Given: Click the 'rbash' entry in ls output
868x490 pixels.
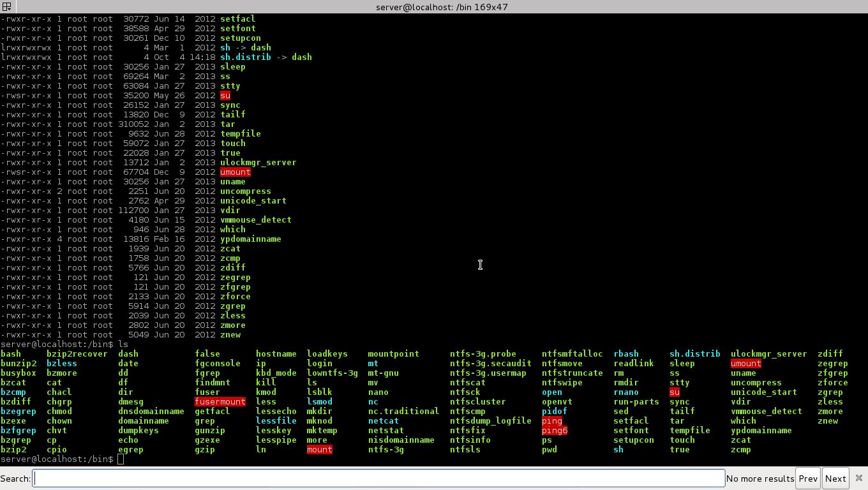Looking at the screenshot, I should click(625, 354).
